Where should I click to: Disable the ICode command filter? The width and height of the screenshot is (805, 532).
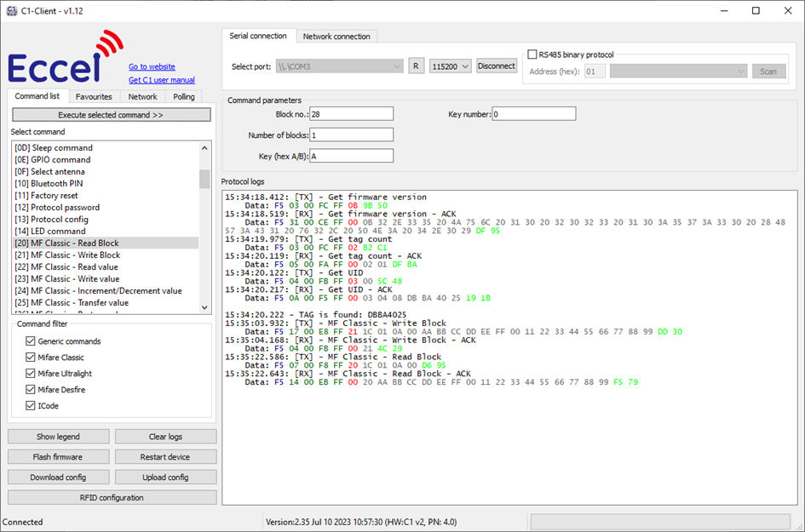[x=32, y=405]
